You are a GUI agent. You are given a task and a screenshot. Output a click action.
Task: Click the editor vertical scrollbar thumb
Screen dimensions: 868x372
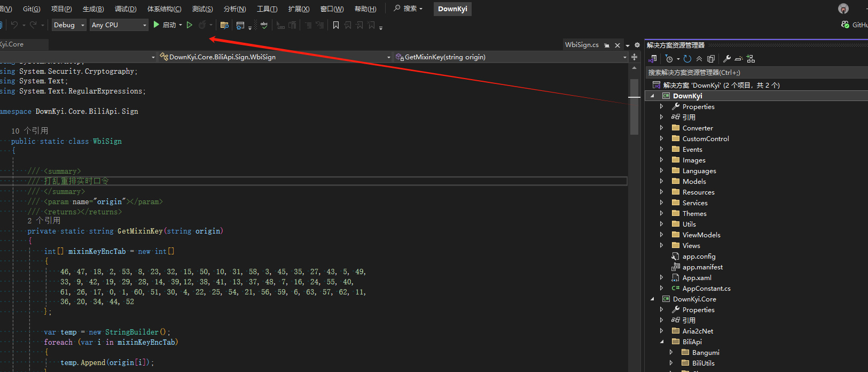pyautogui.click(x=634, y=106)
